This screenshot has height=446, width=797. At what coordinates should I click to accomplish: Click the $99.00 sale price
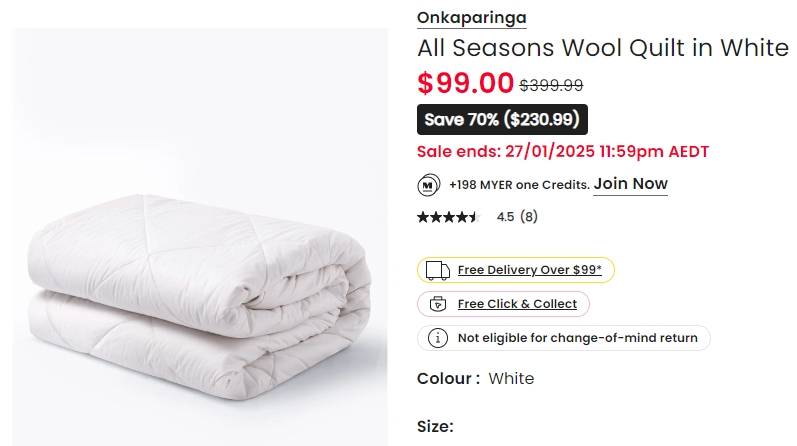click(x=466, y=83)
